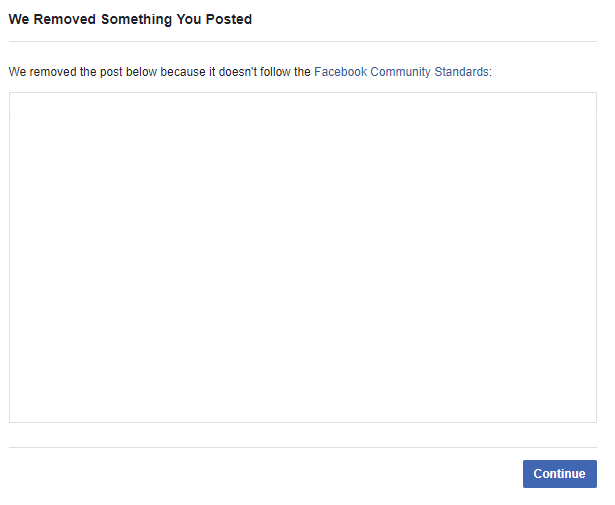Click the word 'Posted' in the dialog title
615x505 pixels.
[229, 19]
